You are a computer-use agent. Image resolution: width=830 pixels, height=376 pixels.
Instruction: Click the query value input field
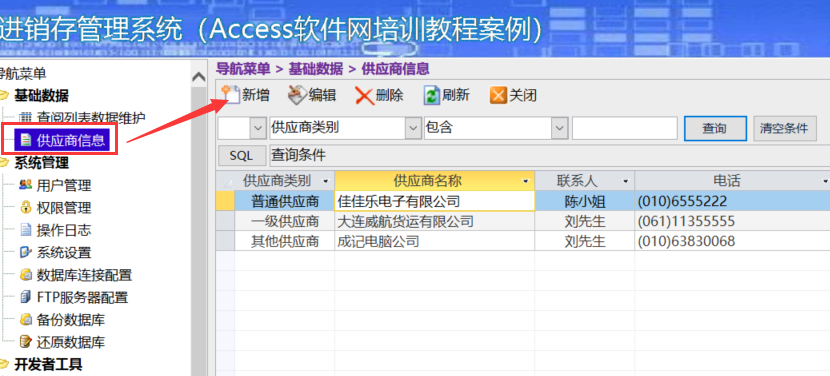click(625, 129)
